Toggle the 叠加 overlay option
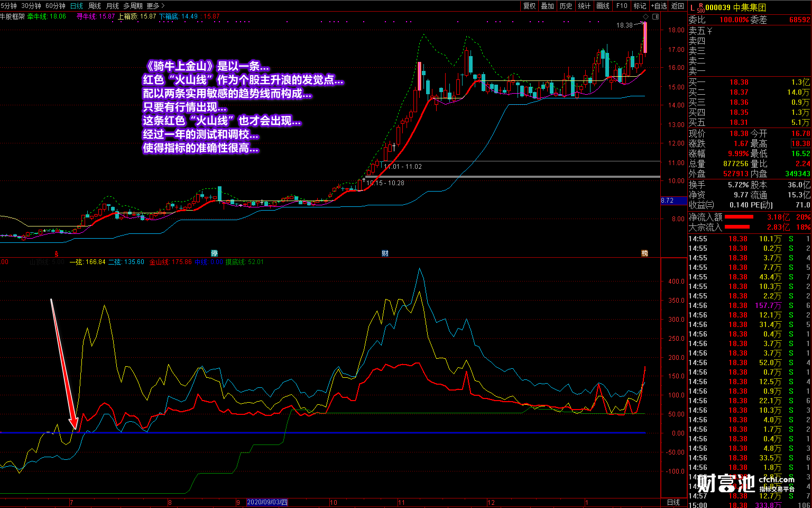The image size is (812, 508). [x=548, y=6]
